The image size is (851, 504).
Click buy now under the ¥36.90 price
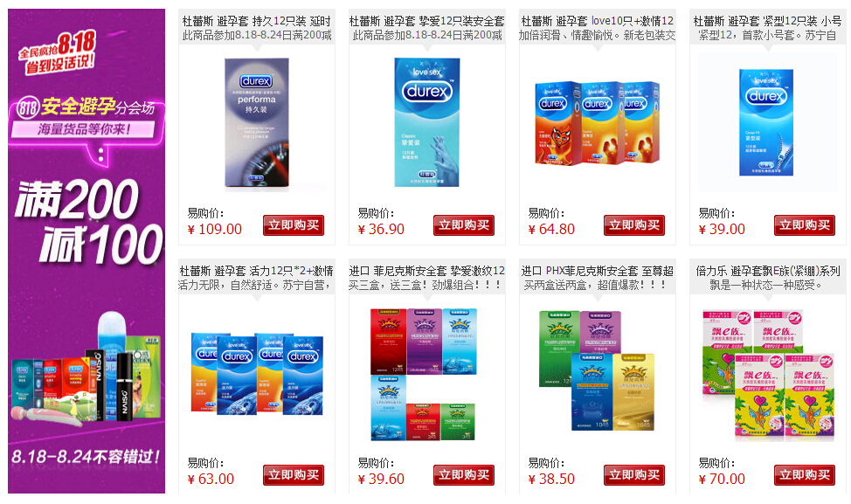coord(463,225)
